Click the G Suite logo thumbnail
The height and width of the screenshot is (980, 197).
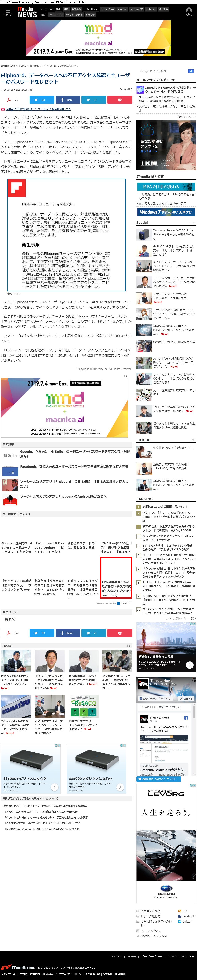tap(10, 455)
